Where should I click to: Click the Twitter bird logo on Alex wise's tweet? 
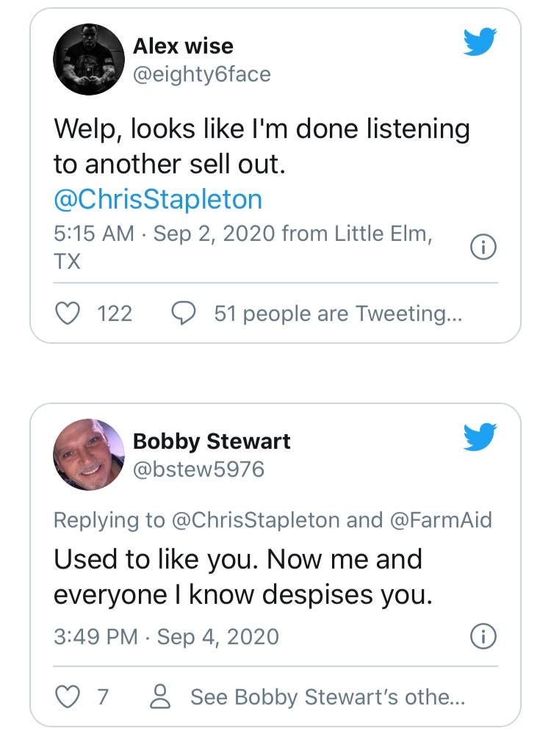[x=480, y=41]
